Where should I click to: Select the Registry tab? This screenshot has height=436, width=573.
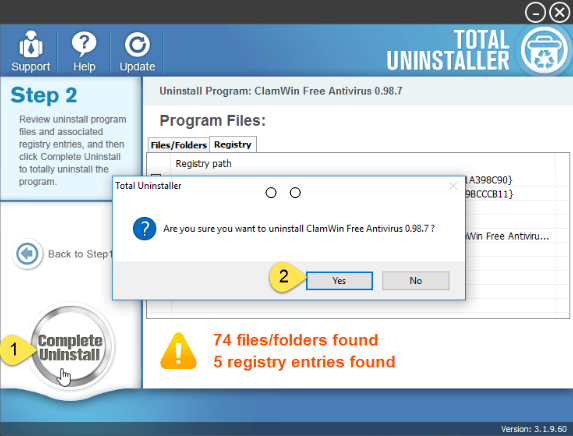tap(233, 144)
